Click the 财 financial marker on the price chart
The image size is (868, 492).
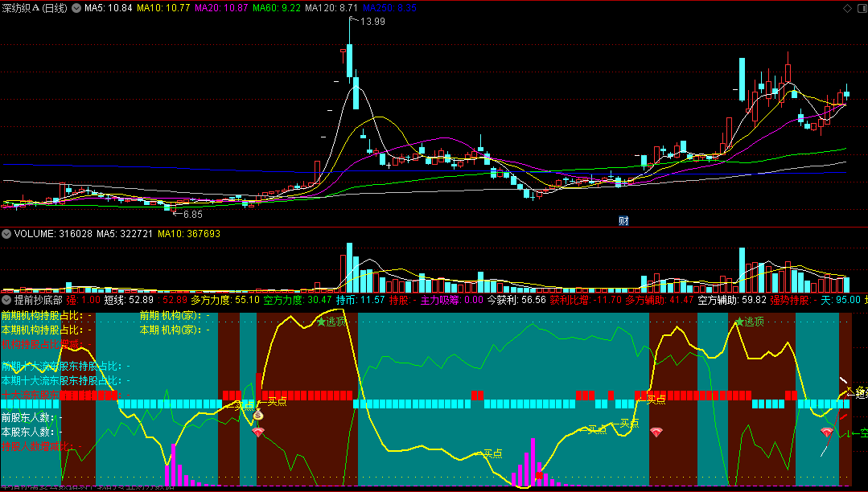tap(623, 221)
